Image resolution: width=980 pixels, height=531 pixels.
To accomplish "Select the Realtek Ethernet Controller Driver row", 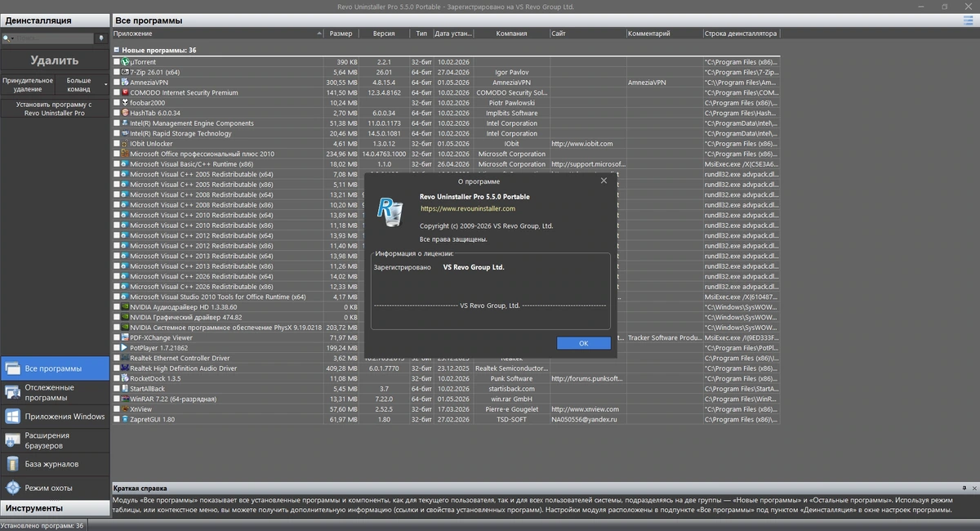I will (446, 358).
